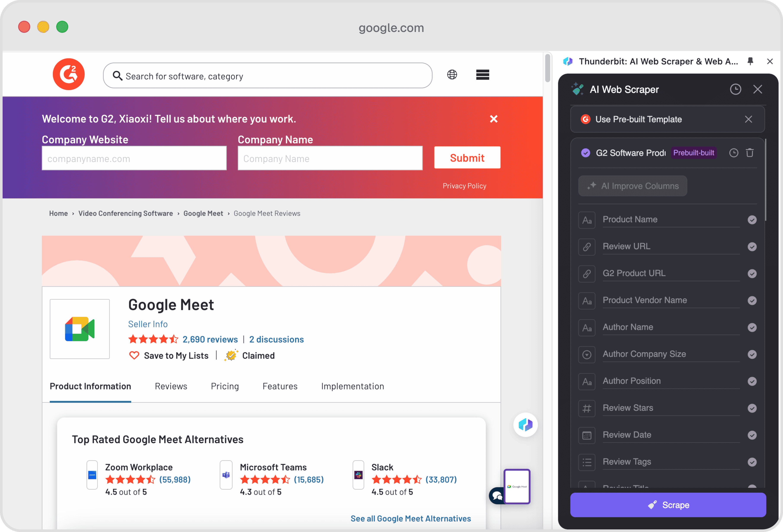This screenshot has width=783, height=532.
Task: Change the G2 Product URL column type icon
Action: [x=587, y=274]
